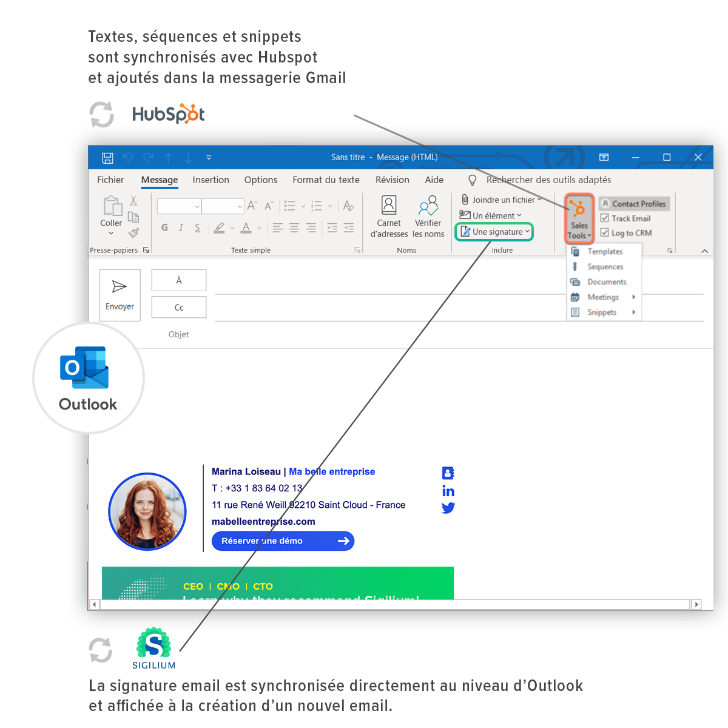Click the bullet list icon
The image size is (728, 728).
pyautogui.click(x=290, y=206)
